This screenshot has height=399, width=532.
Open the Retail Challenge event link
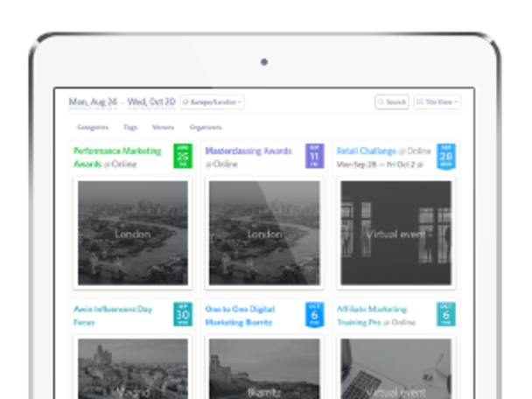(x=367, y=150)
